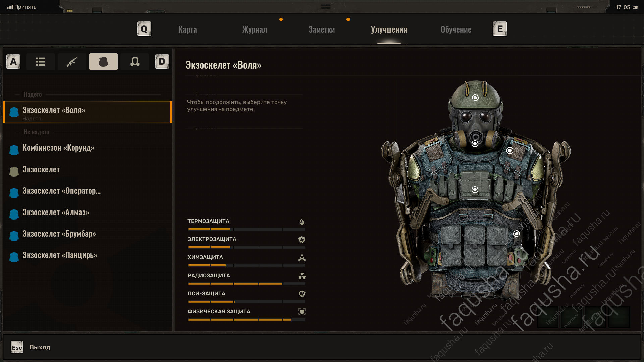Click the Выход label

coord(40,347)
